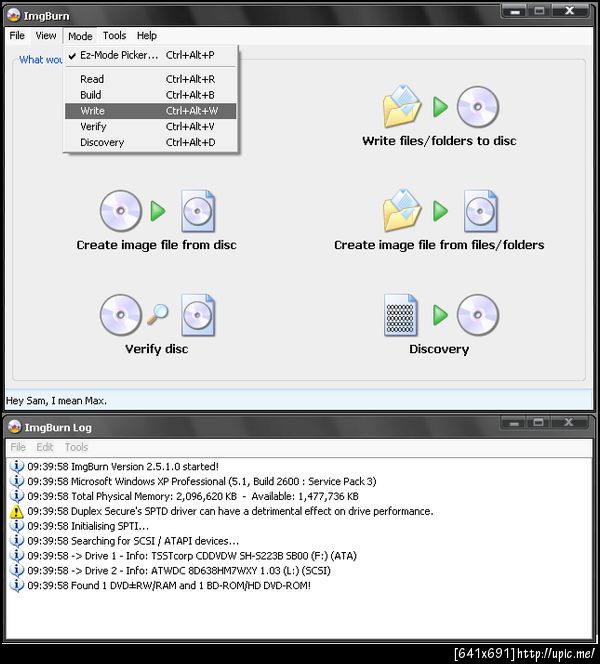Click info icon beside ImgBurn Version started entry
Screen dimensions: 600x664
[17, 466]
